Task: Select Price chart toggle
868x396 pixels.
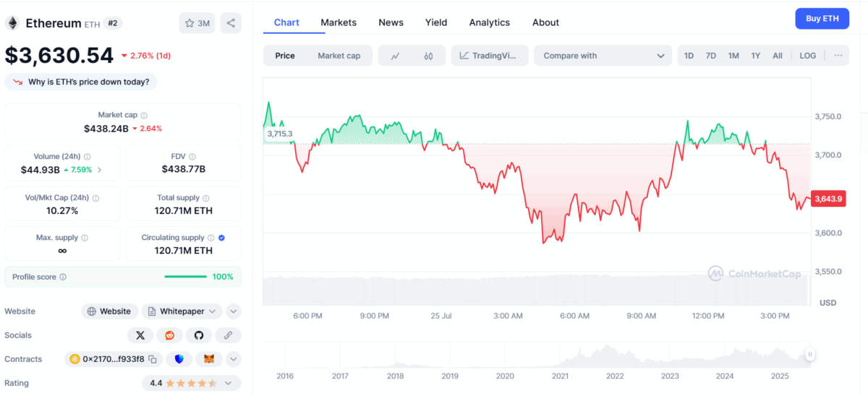Action: (285, 56)
